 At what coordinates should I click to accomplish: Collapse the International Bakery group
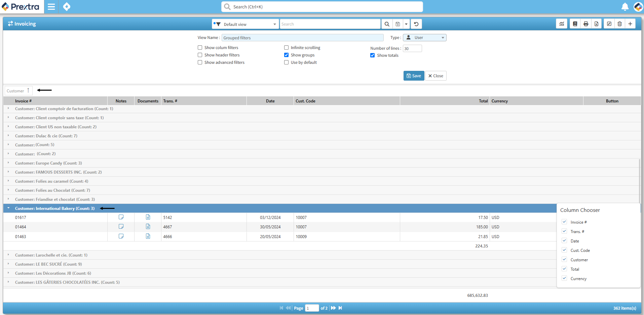pos(8,208)
